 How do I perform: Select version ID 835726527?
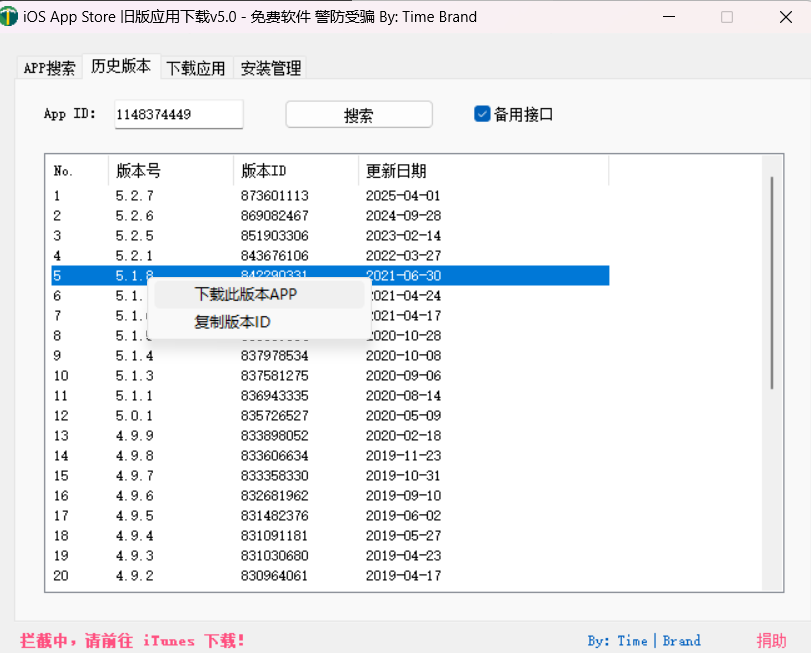(275, 416)
